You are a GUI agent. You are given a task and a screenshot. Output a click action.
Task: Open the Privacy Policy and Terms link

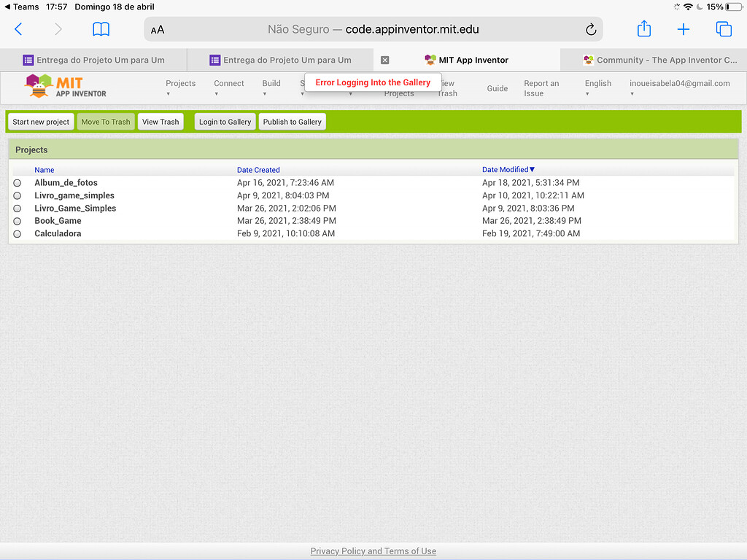(373, 551)
